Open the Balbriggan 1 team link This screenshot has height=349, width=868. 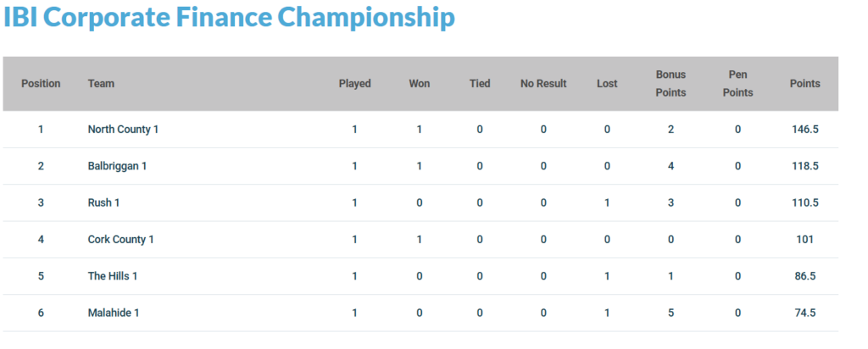coord(117,166)
